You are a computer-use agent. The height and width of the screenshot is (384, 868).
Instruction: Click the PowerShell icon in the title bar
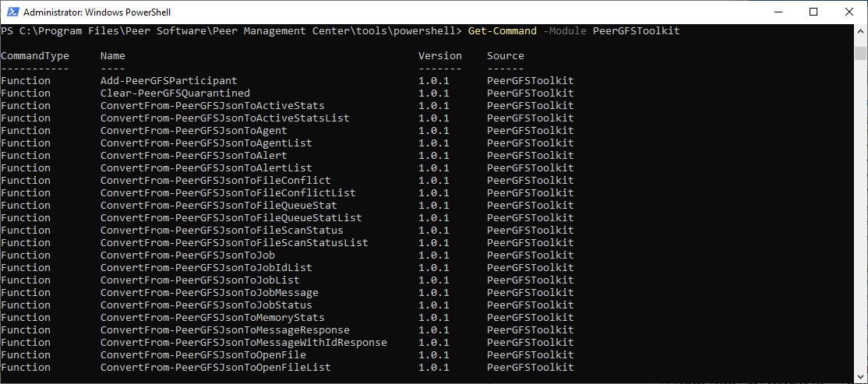12,12
